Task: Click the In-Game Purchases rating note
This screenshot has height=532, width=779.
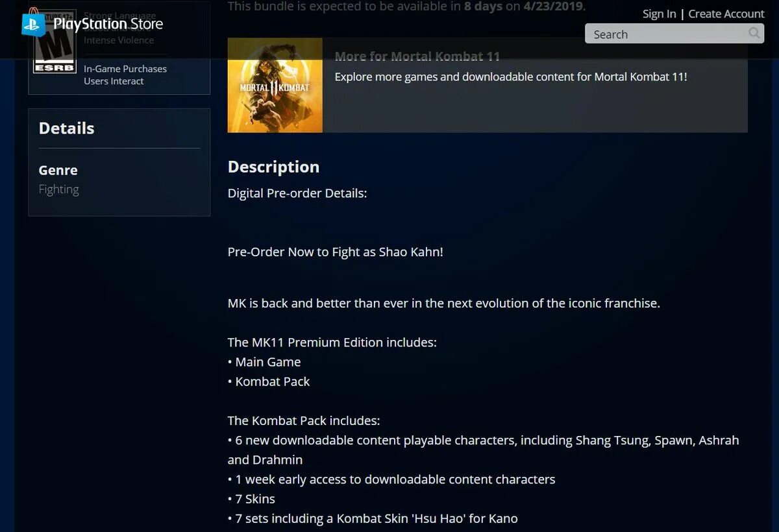Action: pos(125,69)
